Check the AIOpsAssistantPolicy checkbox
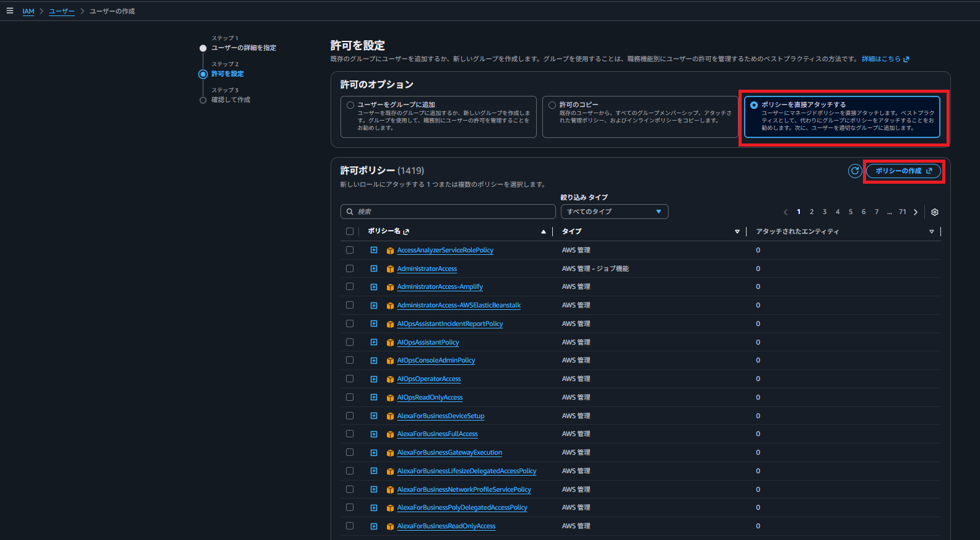The height and width of the screenshot is (540, 980). 350,342
